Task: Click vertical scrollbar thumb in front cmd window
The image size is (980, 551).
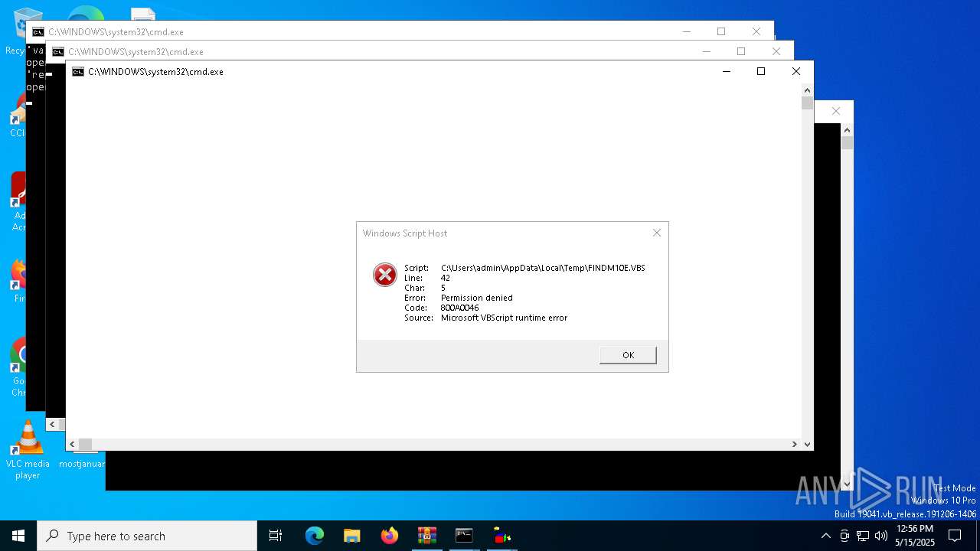Action: [807, 103]
